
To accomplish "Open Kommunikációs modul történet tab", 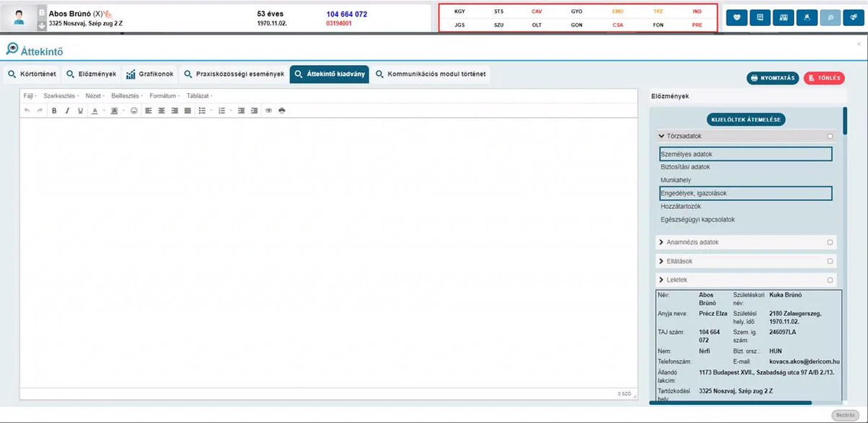I will 432,74.
